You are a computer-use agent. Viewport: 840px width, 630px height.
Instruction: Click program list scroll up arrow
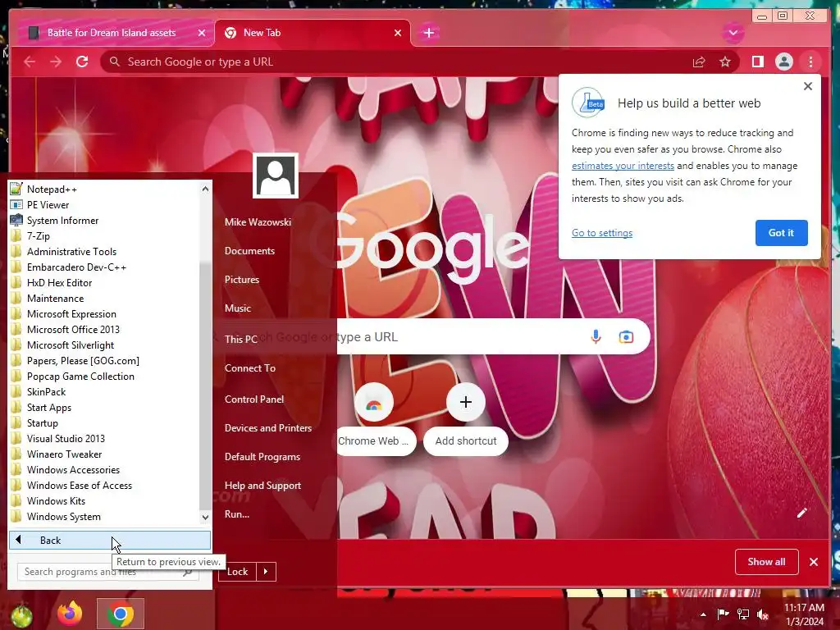pyautogui.click(x=205, y=189)
